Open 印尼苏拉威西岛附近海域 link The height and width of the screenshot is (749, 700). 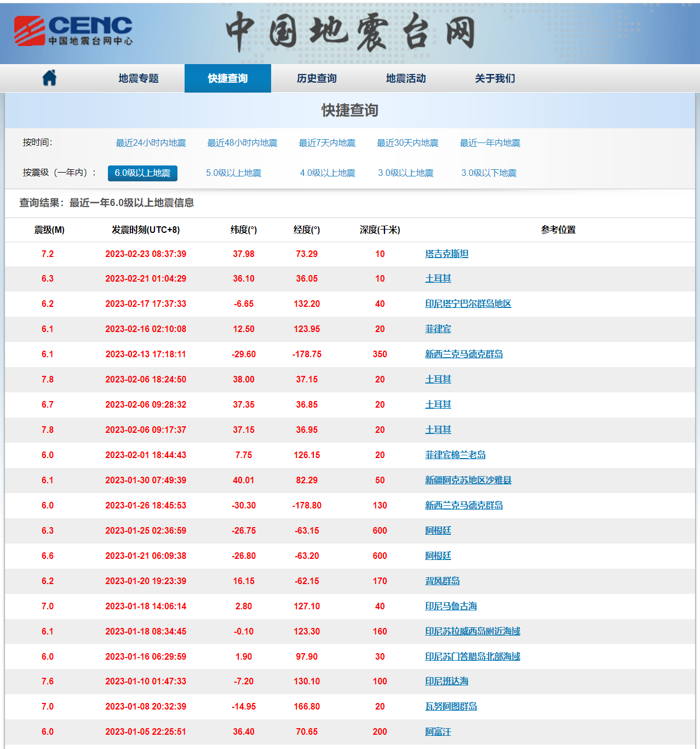tap(473, 631)
